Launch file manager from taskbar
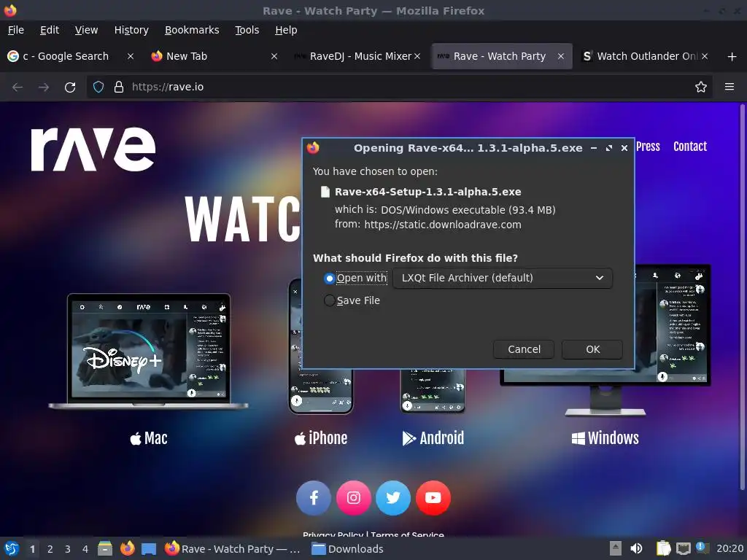Image resolution: width=747 pixels, height=560 pixels. (105, 549)
